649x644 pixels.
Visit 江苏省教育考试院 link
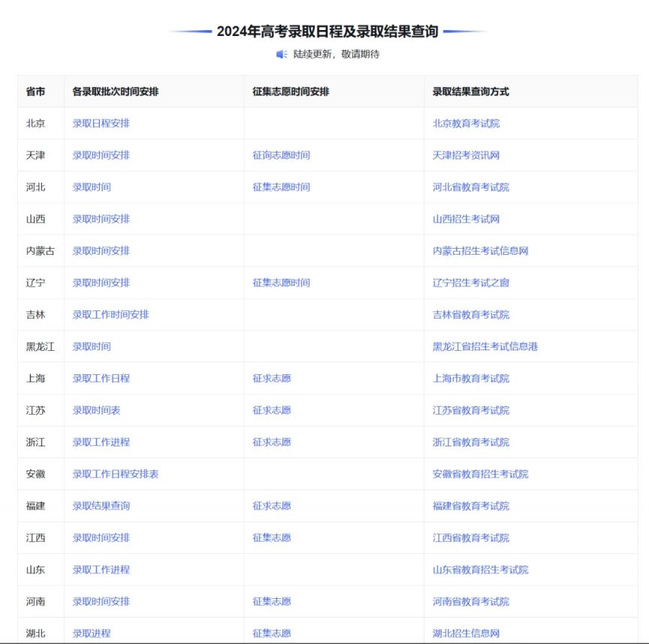(471, 410)
